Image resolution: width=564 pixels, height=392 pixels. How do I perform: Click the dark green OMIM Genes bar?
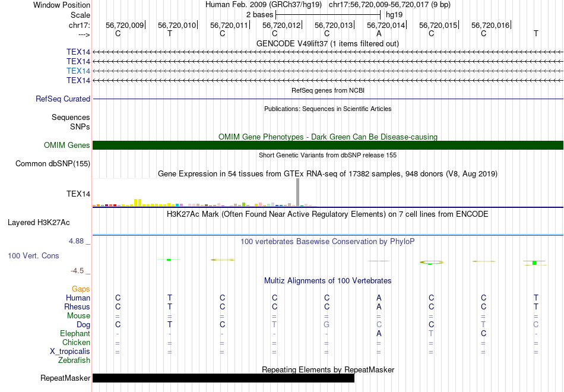[x=328, y=145]
